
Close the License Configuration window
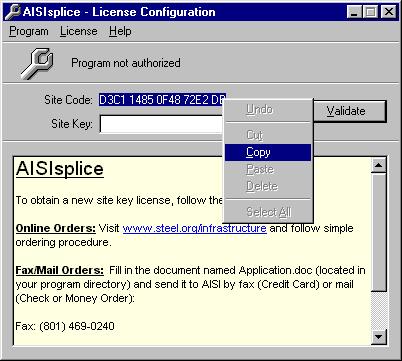[x=388, y=12]
